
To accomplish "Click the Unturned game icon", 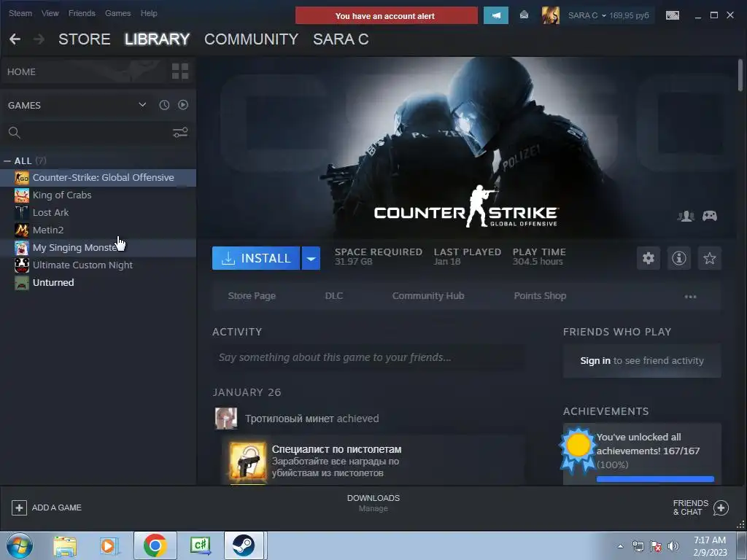I will [x=21, y=283].
